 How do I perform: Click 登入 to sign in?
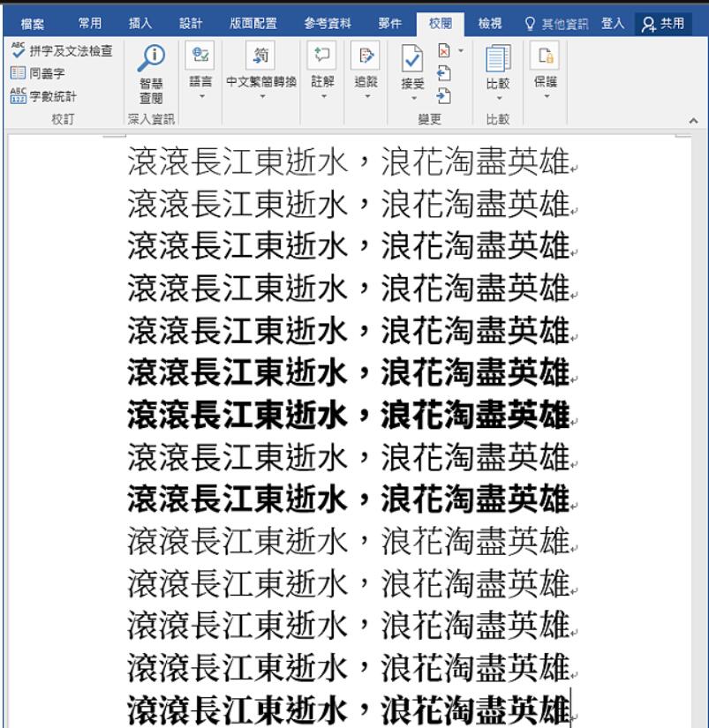click(613, 23)
